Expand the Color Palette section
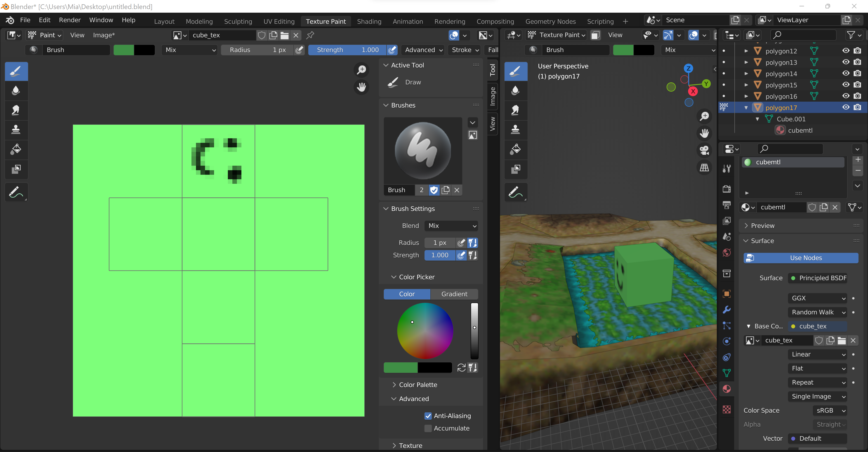Viewport: 868px width, 452px height. tap(418, 385)
